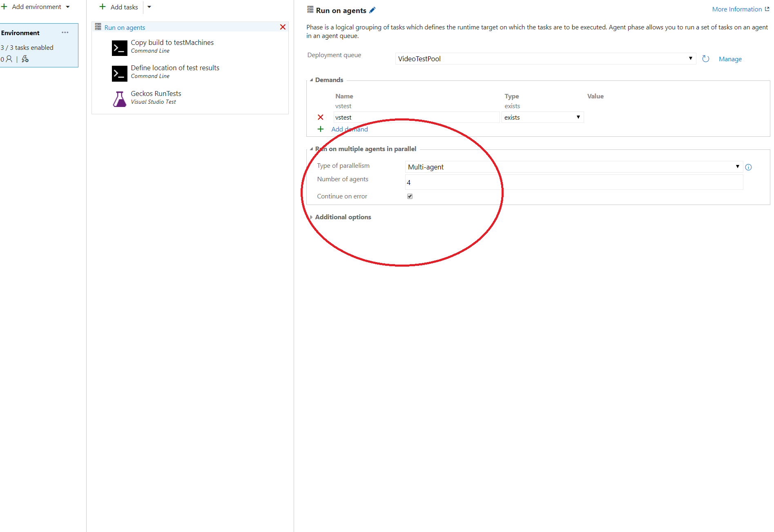The image size is (774, 532).
Task: Remove the Run on agents phase
Action: [283, 27]
